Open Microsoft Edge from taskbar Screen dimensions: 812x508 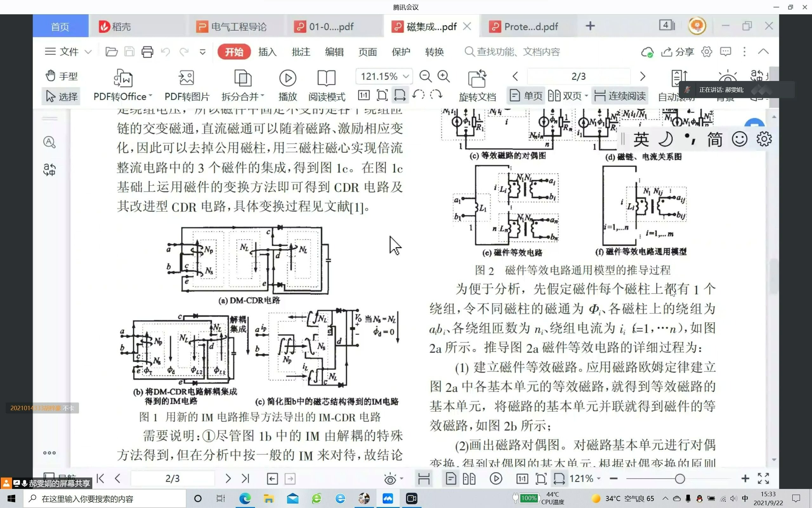[x=245, y=498]
